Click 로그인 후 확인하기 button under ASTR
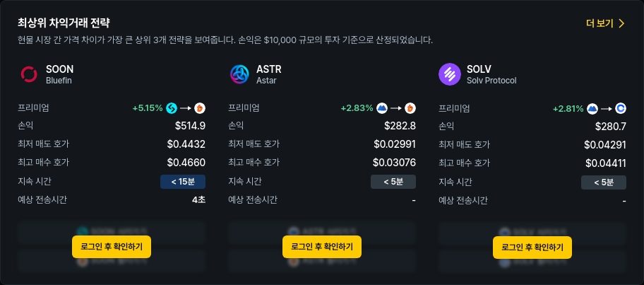This screenshot has height=285, width=644. (321, 247)
